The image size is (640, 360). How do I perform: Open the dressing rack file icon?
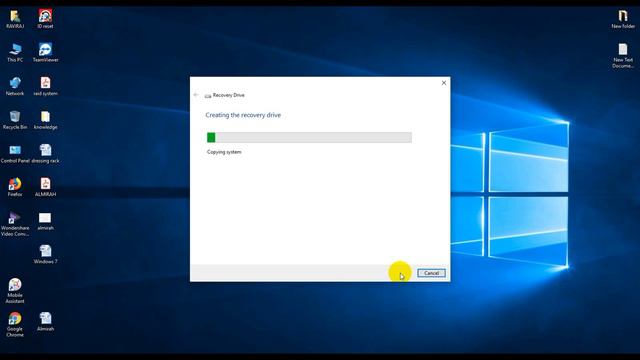45,153
